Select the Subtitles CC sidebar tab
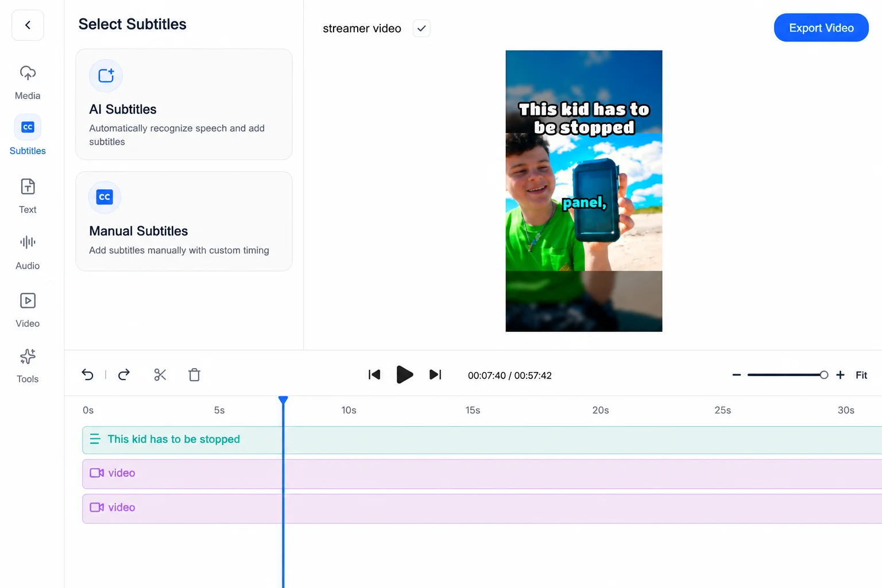Viewport: 882px width, 588px height. coord(28,136)
